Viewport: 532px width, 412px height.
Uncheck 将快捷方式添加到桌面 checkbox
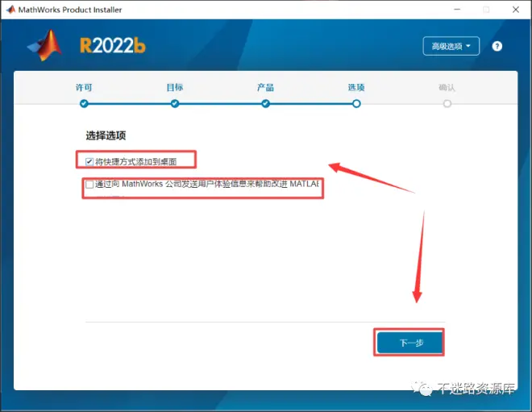click(x=89, y=162)
